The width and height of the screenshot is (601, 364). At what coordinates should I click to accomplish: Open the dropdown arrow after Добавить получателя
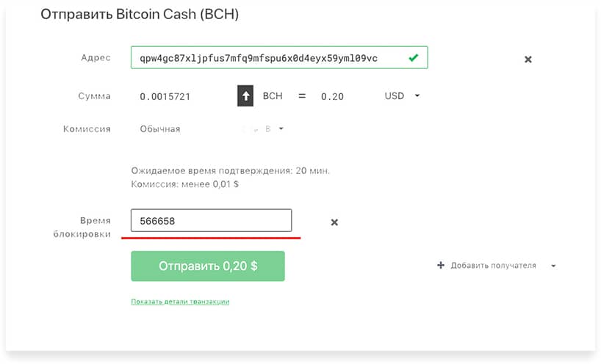point(553,266)
